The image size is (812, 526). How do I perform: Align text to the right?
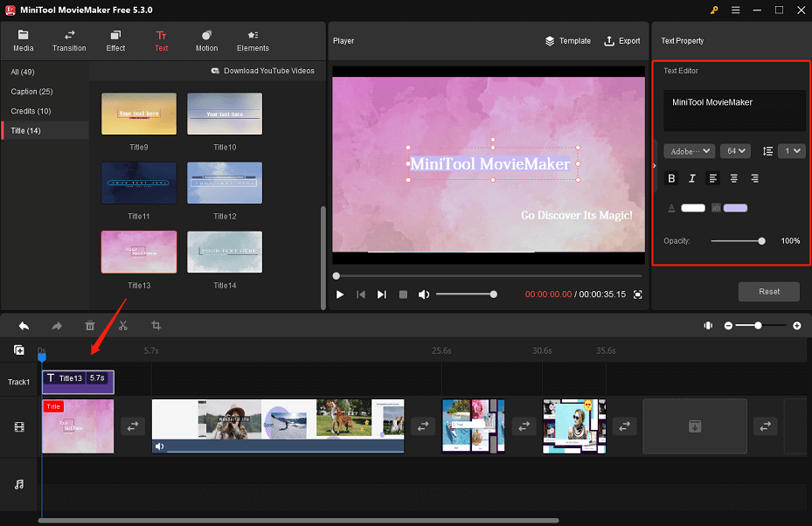point(754,178)
